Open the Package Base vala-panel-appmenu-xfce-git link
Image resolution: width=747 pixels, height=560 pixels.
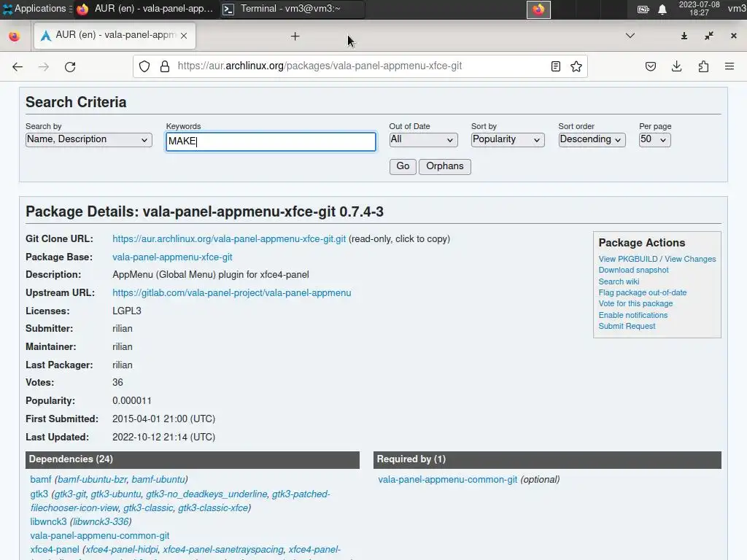[x=172, y=257]
